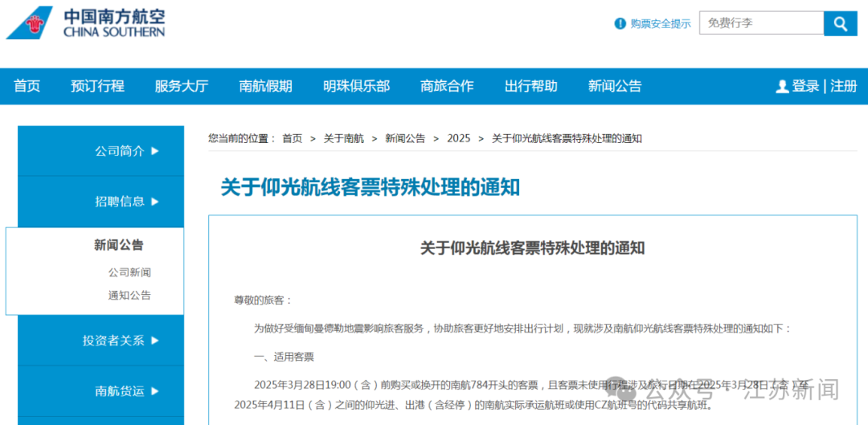Click the China Southern logo
Viewport: 868px width, 425px height.
point(85,23)
